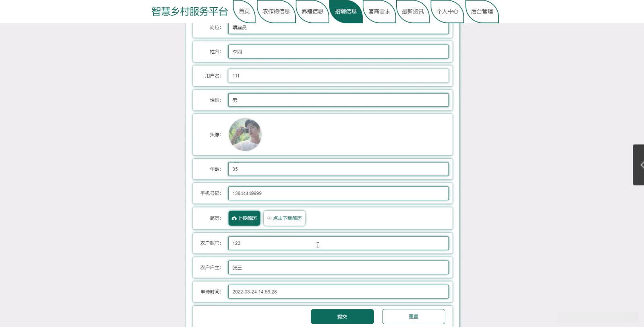Click the 农户账号 field label
The width and height of the screenshot is (644, 327).
(211, 243)
